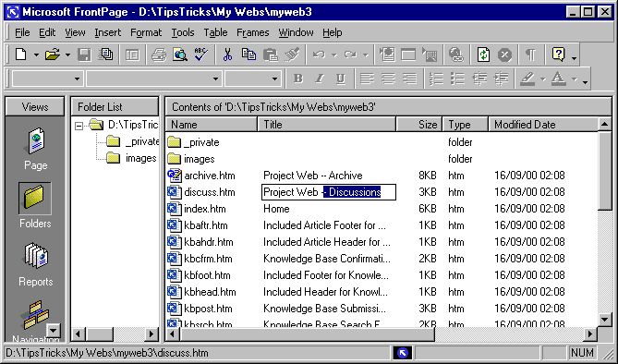Click the Cut scissors icon
Screen dimensions: 618x364
point(227,55)
